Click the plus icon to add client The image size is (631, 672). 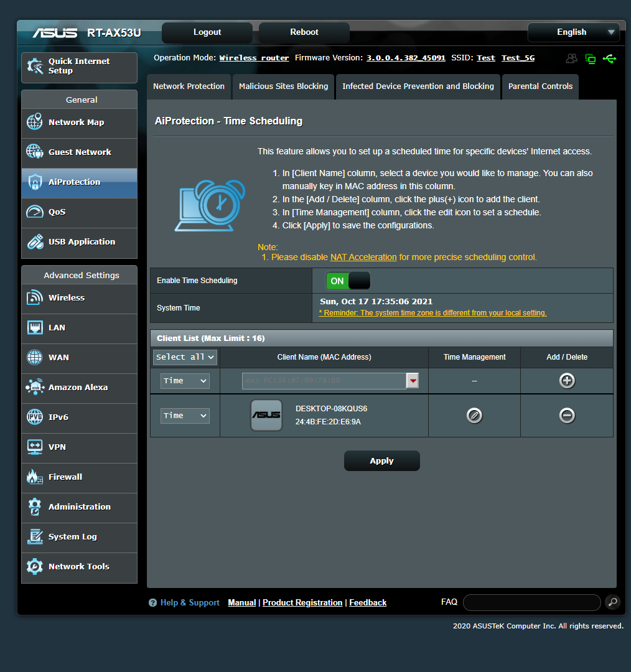(x=567, y=381)
